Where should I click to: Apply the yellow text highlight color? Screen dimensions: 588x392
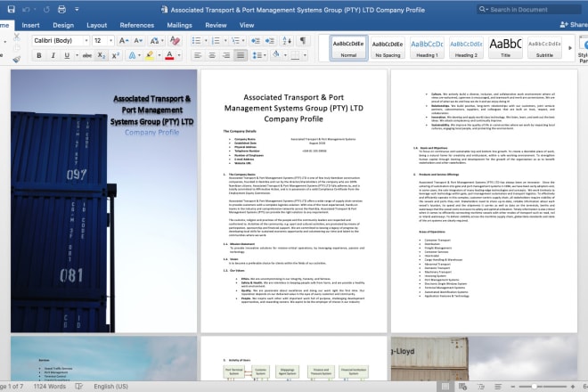[x=150, y=55]
